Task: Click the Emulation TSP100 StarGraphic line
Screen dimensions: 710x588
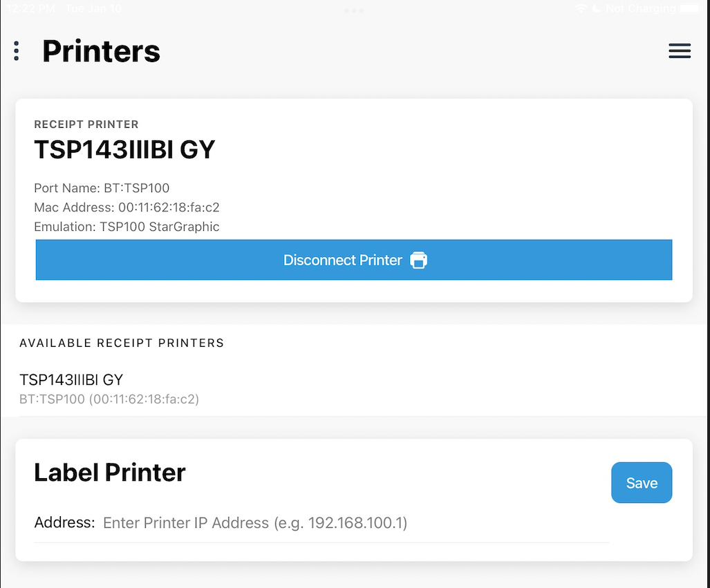Action: click(x=127, y=227)
